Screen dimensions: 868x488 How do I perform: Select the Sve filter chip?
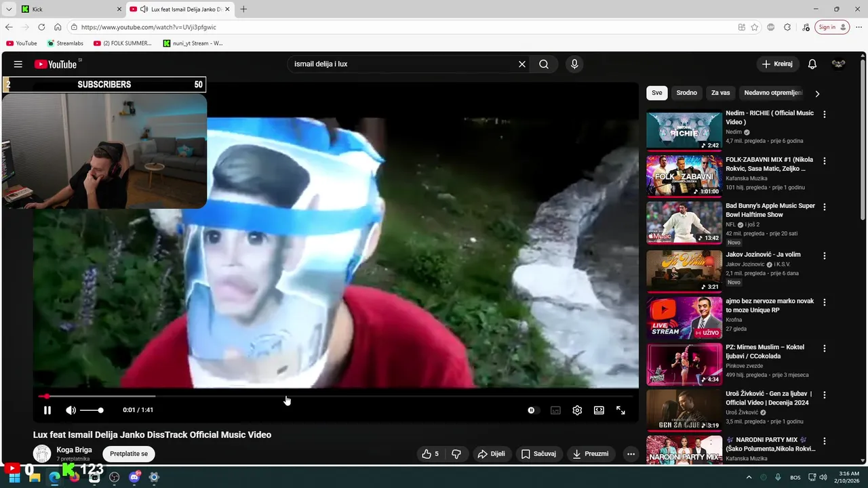coord(656,93)
